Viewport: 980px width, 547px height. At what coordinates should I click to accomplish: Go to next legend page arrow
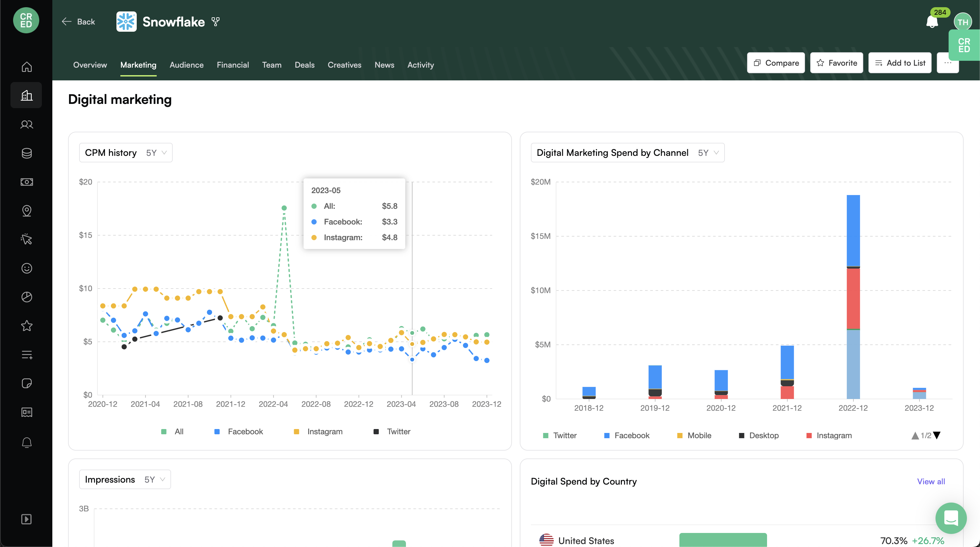937,435
